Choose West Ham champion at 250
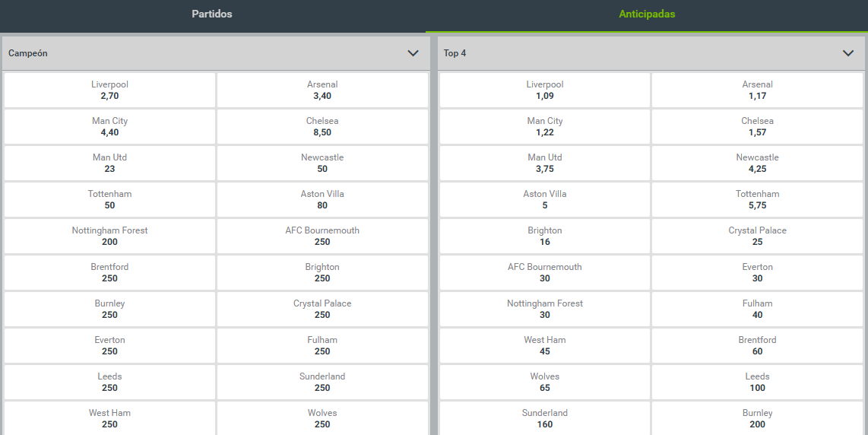The height and width of the screenshot is (435, 868). click(109, 418)
